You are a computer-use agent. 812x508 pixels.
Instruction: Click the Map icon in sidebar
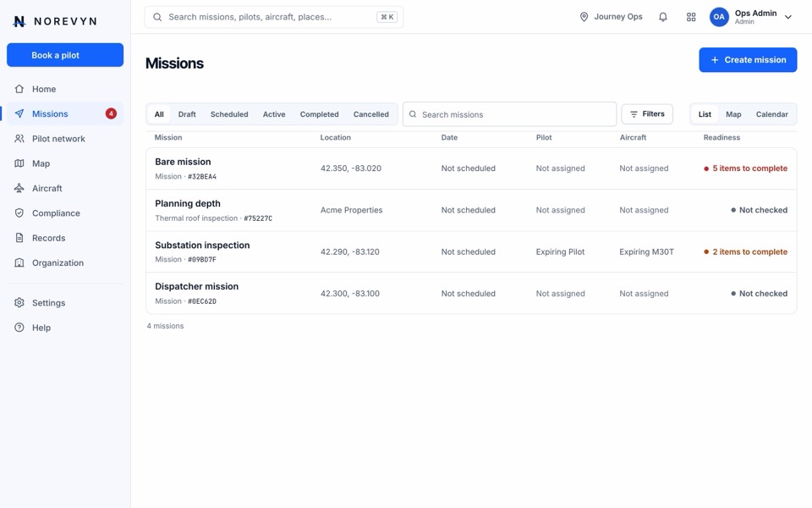click(19, 163)
